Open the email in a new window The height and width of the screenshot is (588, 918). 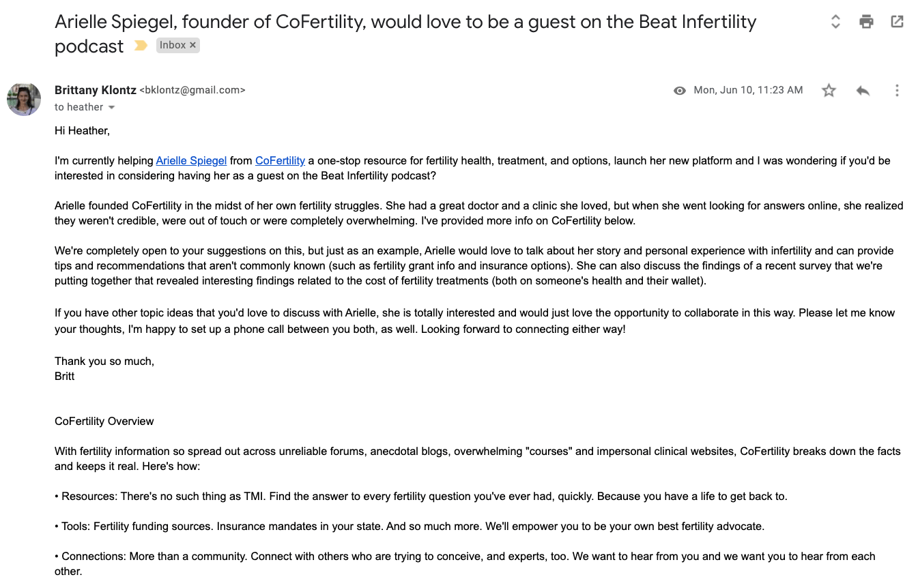click(898, 22)
